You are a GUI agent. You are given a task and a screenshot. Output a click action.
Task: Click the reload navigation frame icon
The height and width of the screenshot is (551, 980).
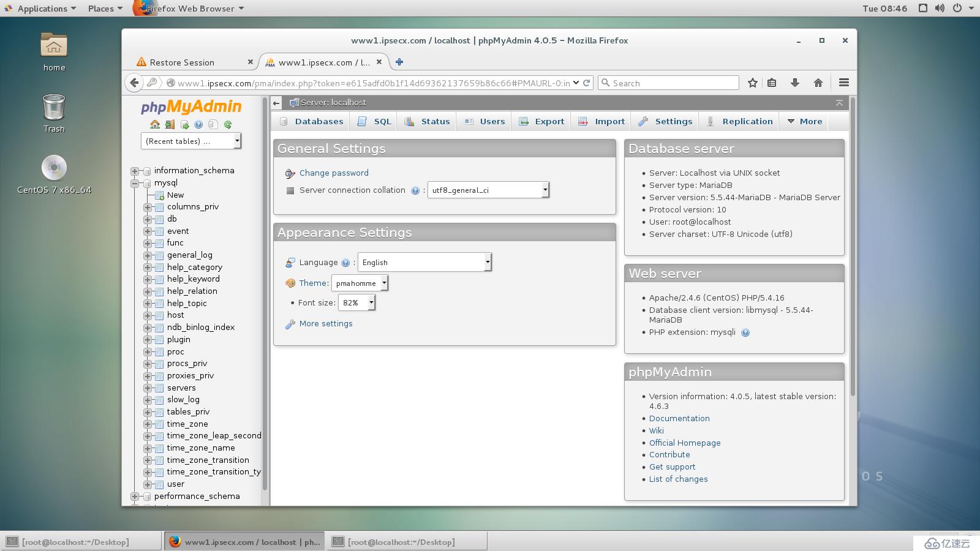point(228,124)
